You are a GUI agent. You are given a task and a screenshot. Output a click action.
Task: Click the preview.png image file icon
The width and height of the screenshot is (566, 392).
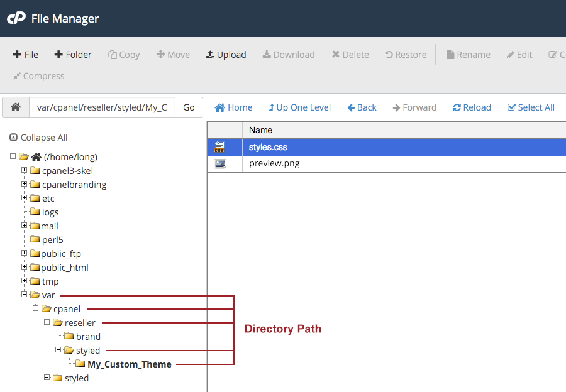tap(219, 163)
